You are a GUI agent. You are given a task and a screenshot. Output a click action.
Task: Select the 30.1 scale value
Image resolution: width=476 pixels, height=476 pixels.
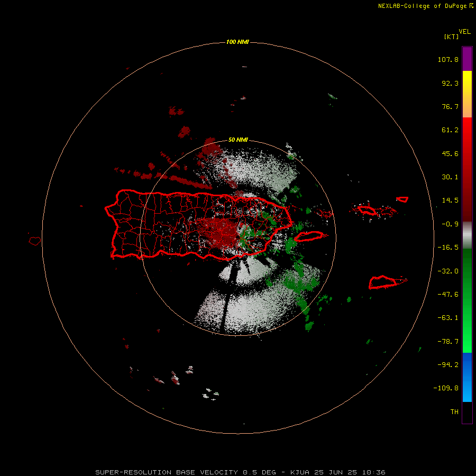point(450,177)
